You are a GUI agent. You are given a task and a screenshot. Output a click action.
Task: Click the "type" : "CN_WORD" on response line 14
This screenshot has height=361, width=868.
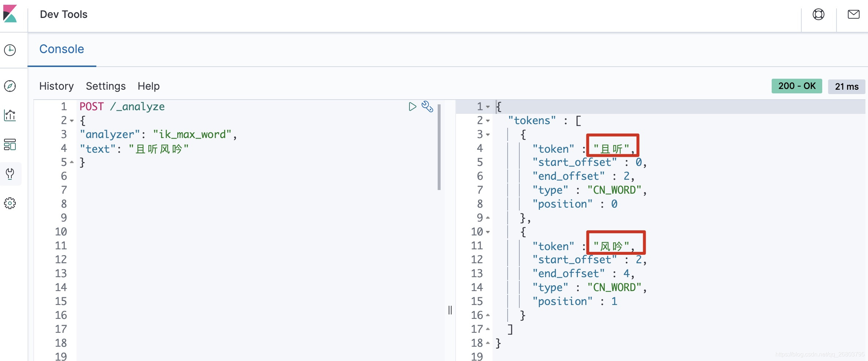pyautogui.click(x=589, y=287)
